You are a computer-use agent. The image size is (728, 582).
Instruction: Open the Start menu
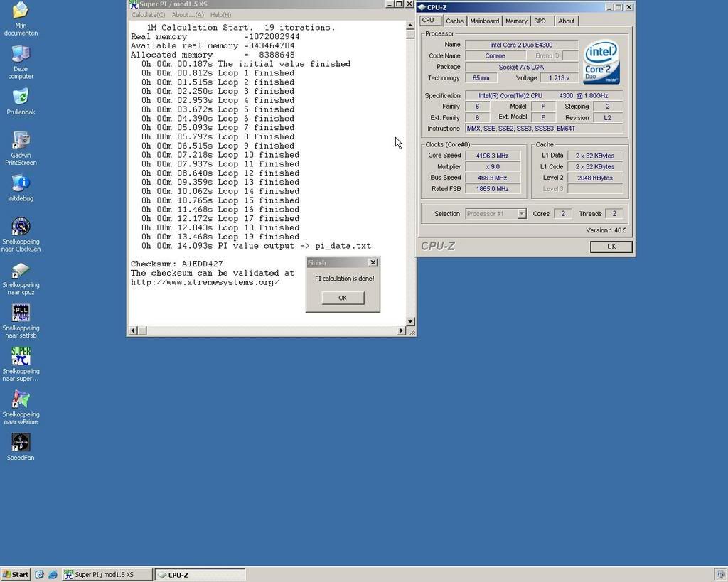click(x=16, y=575)
